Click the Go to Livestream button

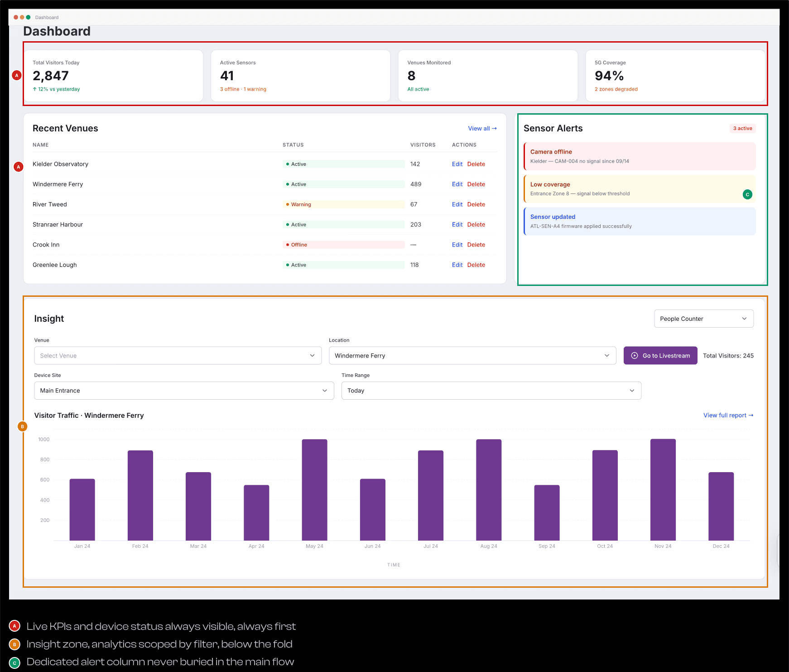click(x=660, y=356)
